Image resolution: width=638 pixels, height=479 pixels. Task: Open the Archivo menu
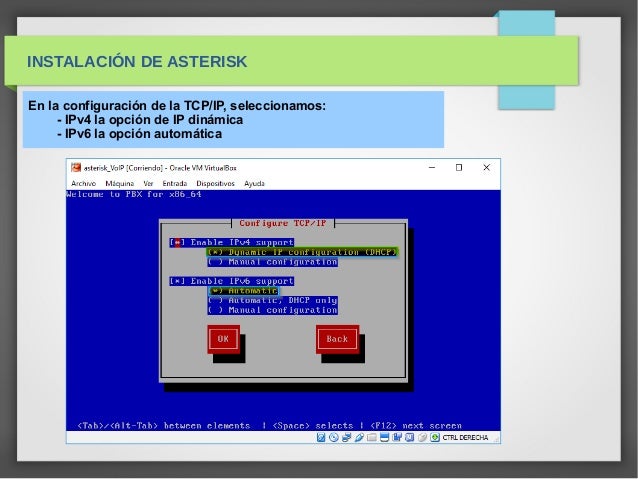coord(83,184)
